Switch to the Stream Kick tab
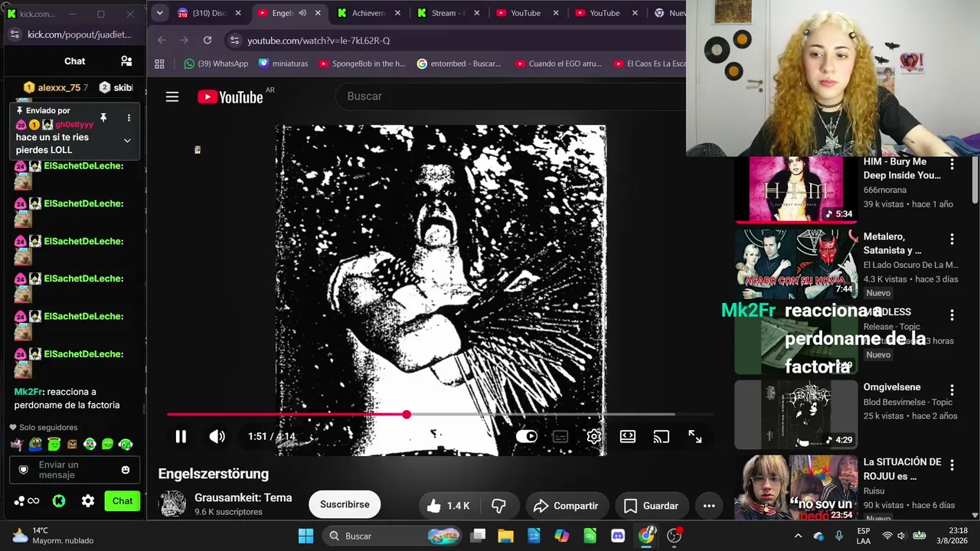Viewport: 980px width, 551px height. point(449,13)
